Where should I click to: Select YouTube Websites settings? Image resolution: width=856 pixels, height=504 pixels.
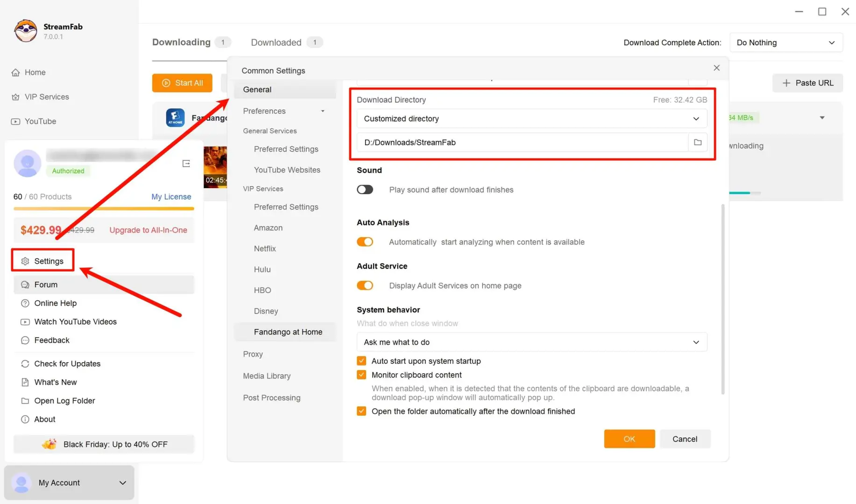[287, 170]
